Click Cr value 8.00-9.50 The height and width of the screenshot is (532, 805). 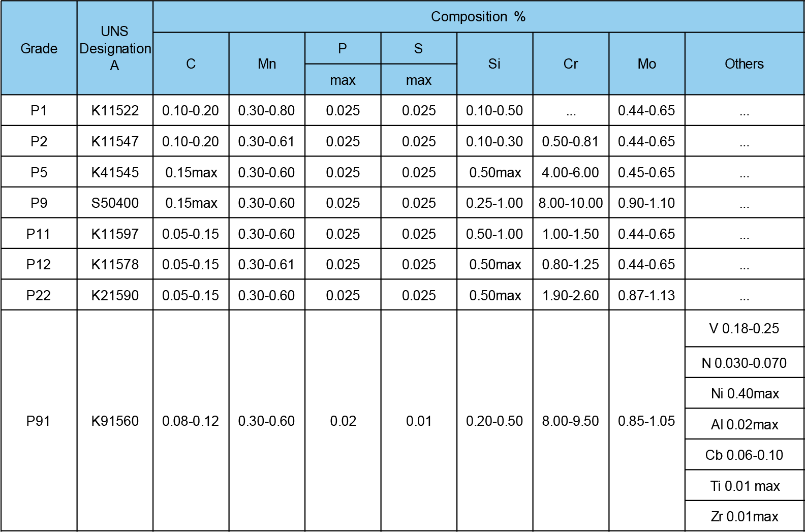(571, 421)
